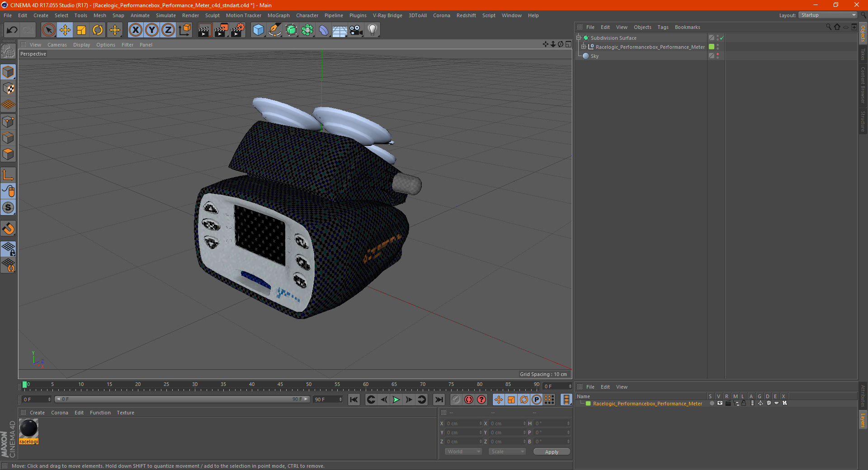
Task: Select the Live Selection tool
Action: [x=48, y=30]
